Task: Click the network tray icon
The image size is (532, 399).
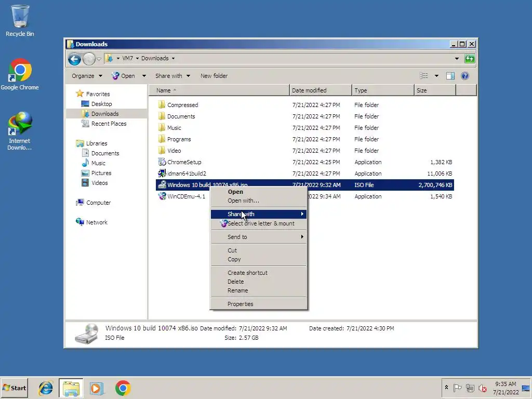Action: tap(470, 388)
